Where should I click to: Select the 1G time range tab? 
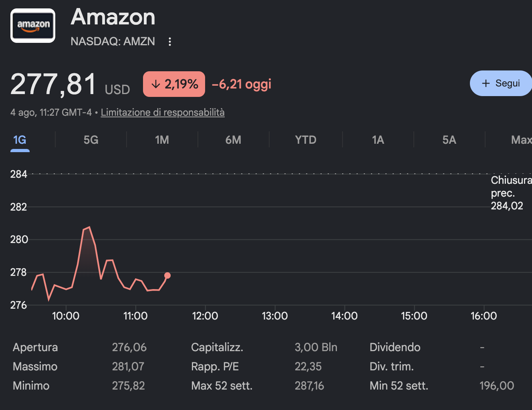tap(20, 140)
